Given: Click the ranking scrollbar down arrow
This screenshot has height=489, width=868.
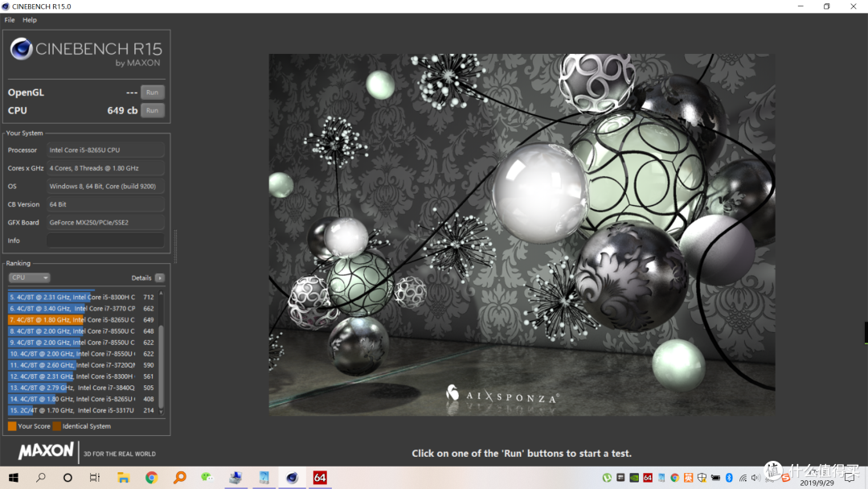Looking at the screenshot, I should click(x=161, y=412).
